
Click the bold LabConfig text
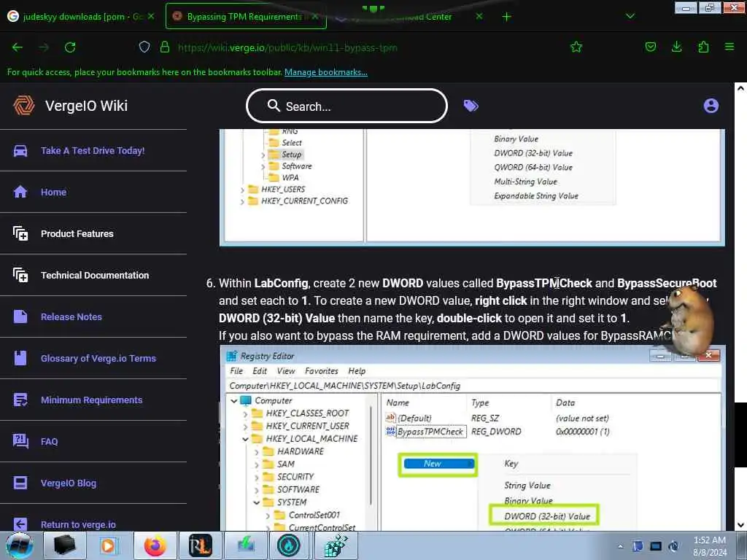281,284
